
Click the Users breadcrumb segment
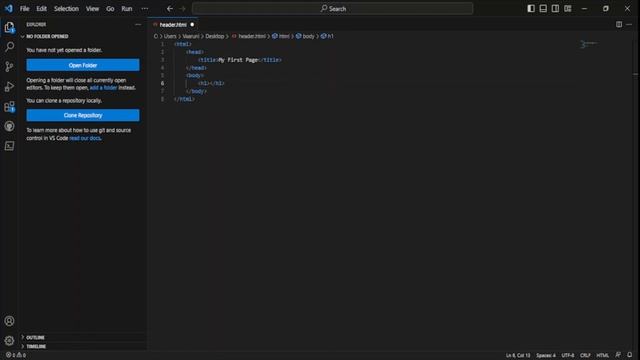170,36
